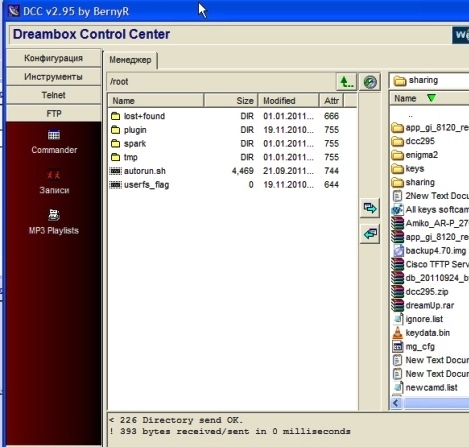Image resolution: width=469 pixels, height=447 pixels.
Task: Select the dreamUp.rar archive icon
Action: tap(397, 305)
